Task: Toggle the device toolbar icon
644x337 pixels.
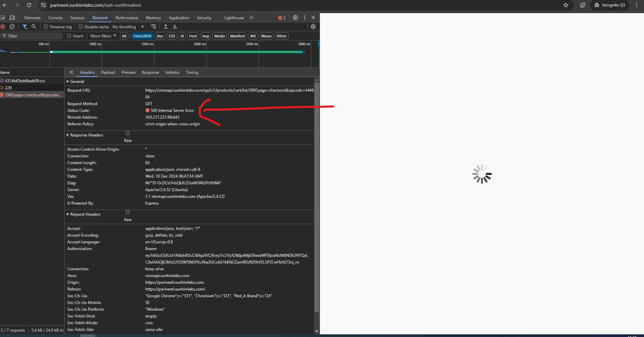Action: coord(12,18)
